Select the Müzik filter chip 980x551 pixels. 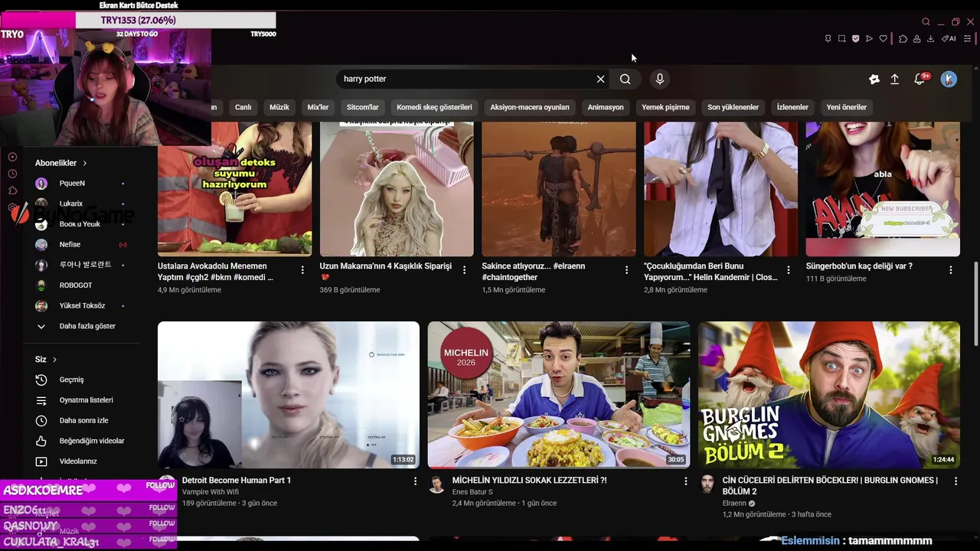click(279, 107)
